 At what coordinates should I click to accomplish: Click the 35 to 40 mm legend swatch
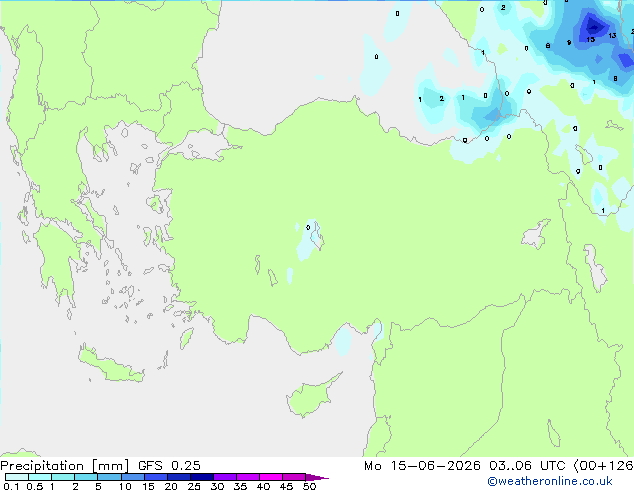(x=247, y=477)
